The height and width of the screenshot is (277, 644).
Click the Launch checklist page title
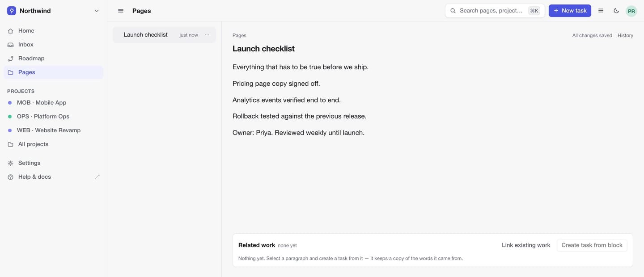coord(263,49)
